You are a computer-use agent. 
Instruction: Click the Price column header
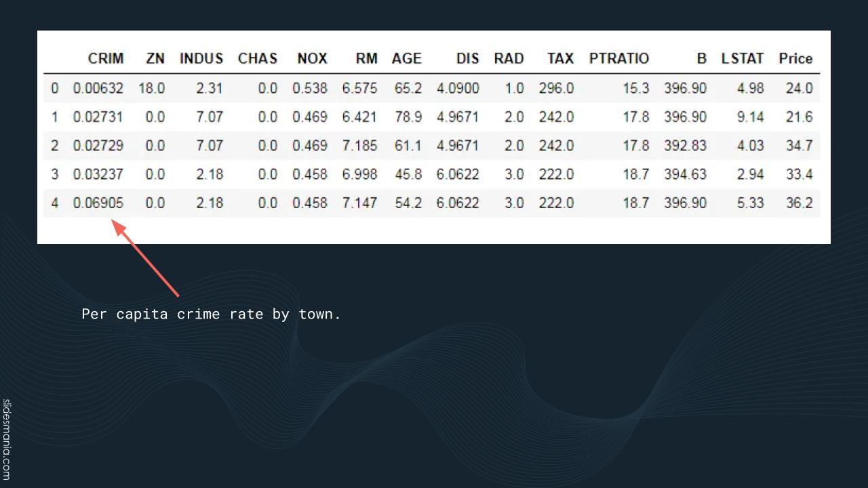tap(795, 59)
